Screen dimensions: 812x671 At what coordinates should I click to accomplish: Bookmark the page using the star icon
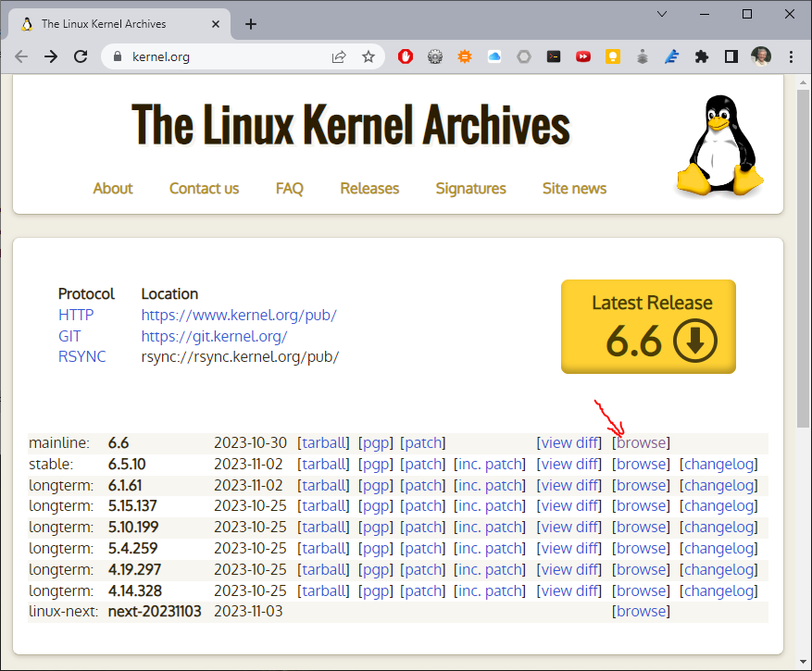369,56
